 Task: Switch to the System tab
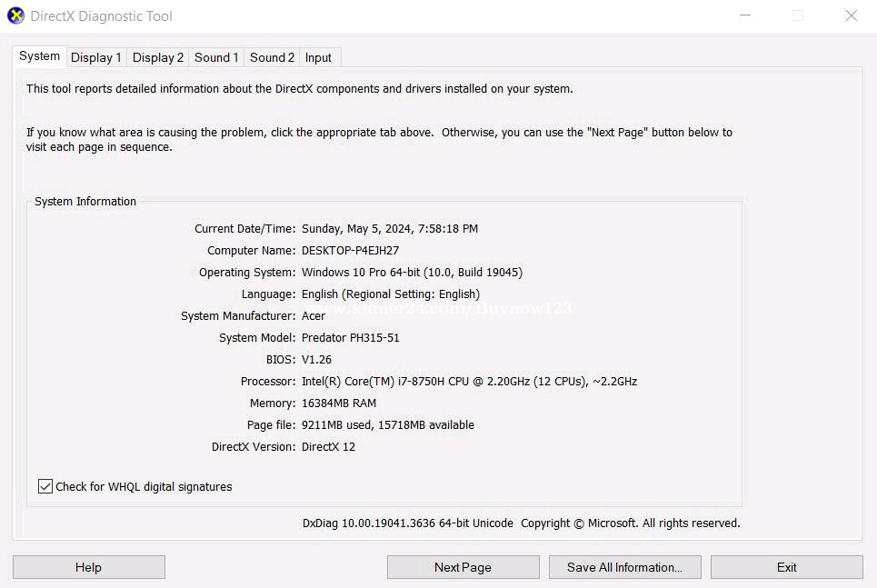click(39, 56)
